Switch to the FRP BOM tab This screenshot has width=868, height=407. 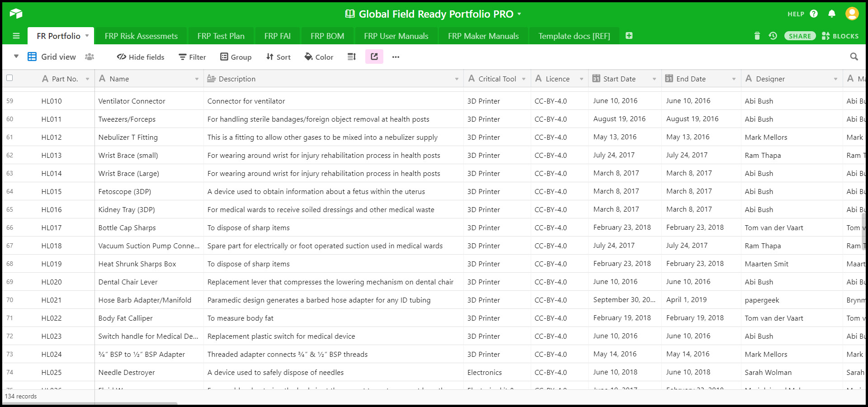pos(327,36)
